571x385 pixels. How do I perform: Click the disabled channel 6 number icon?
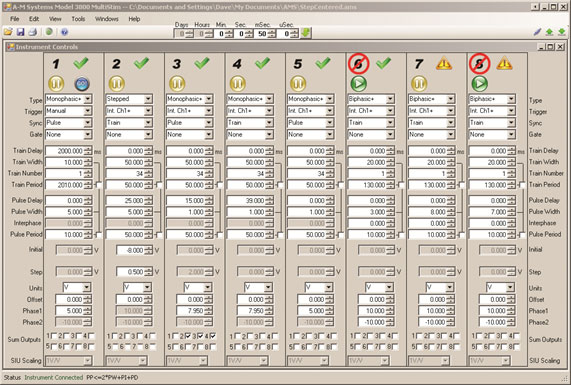coord(358,64)
